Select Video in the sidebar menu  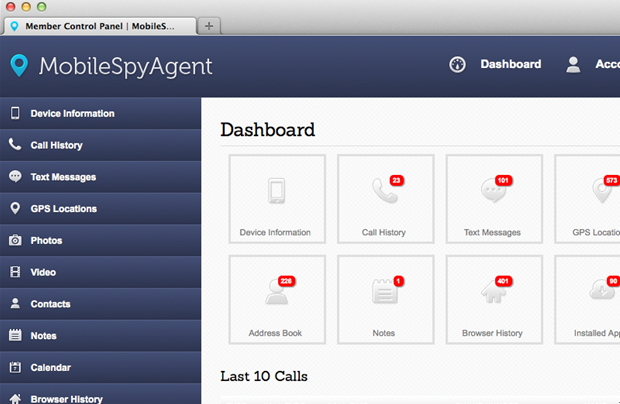click(100, 272)
